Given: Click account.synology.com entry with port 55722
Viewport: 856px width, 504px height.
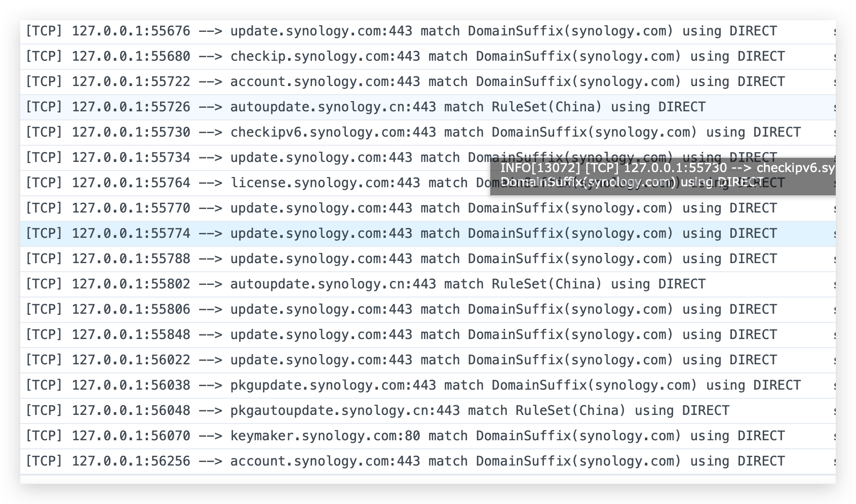Looking at the screenshot, I should pyautogui.click(x=428, y=82).
